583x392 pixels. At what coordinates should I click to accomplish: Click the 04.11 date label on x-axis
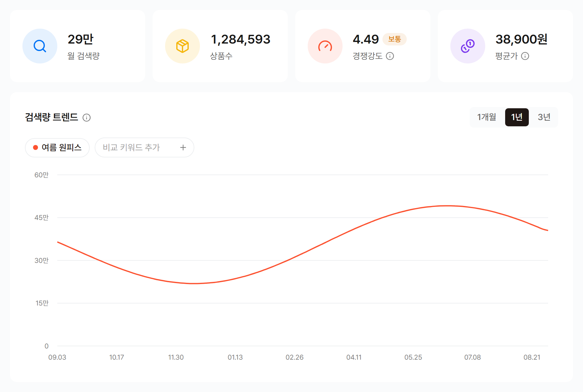coord(354,357)
